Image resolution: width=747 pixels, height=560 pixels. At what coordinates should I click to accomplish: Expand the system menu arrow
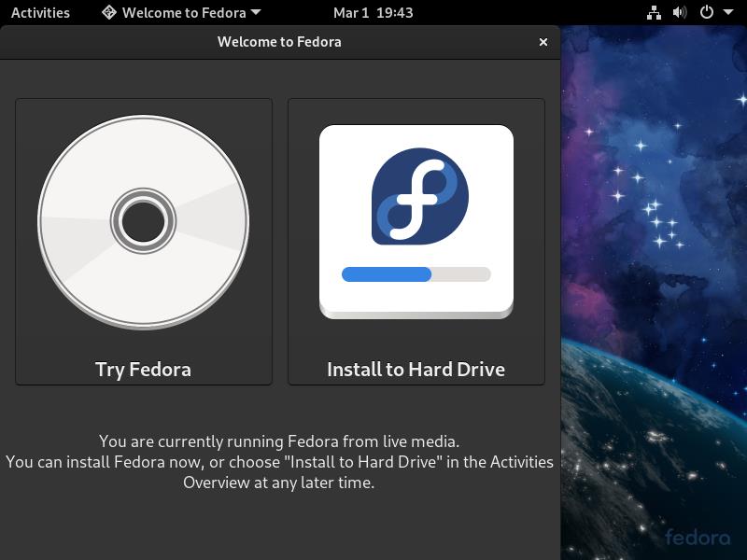728,12
